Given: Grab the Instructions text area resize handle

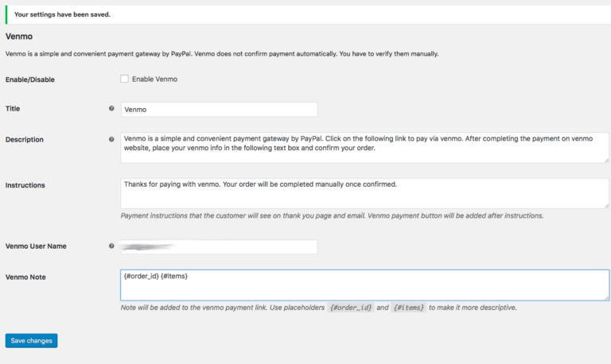Looking at the screenshot, I should pyautogui.click(x=606, y=205).
